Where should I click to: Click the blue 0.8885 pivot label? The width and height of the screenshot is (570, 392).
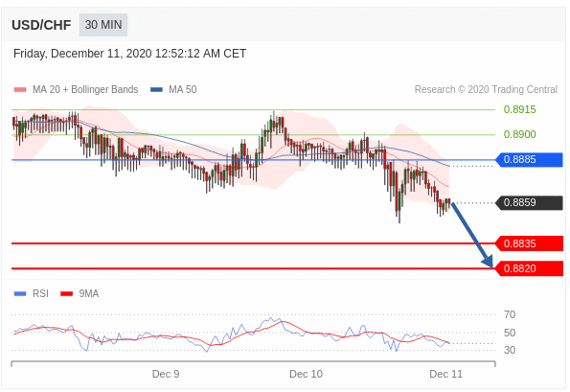[x=529, y=160]
